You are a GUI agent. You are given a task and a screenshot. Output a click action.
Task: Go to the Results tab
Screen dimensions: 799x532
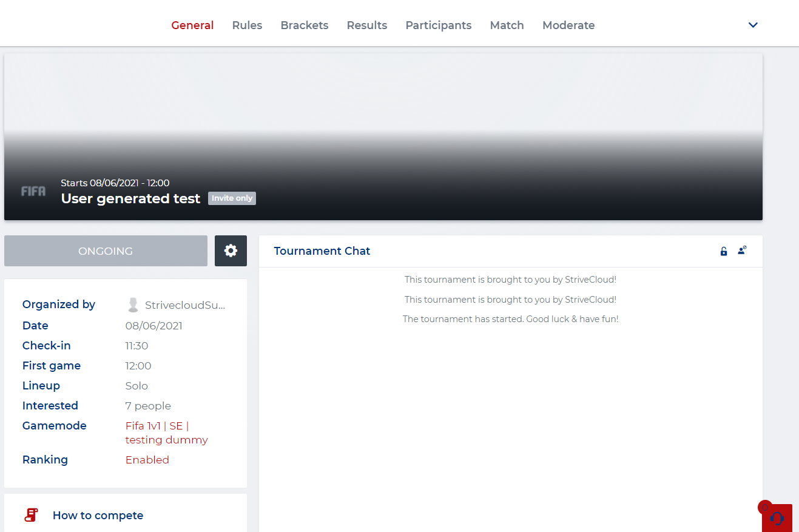coord(366,25)
